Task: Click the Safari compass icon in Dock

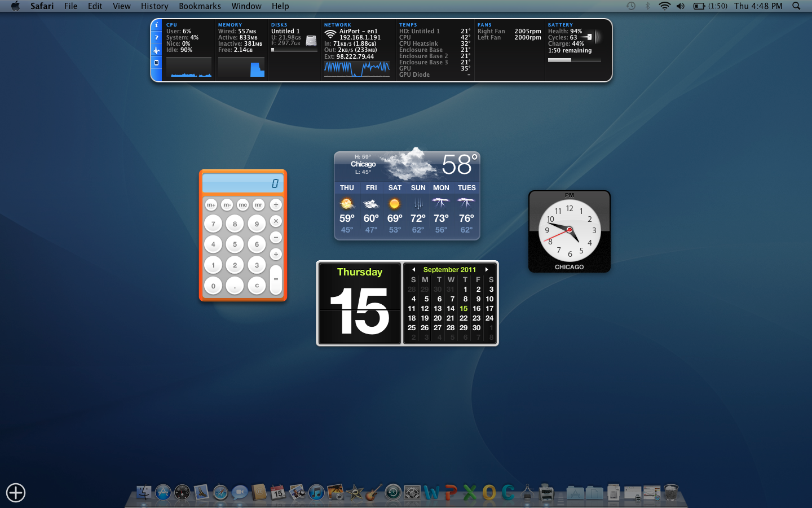Action: (x=220, y=493)
